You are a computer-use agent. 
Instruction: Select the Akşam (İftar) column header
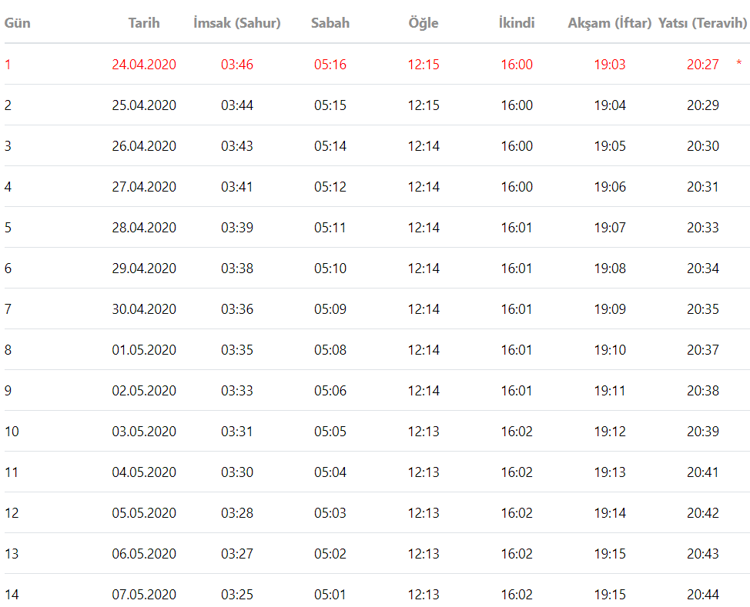[x=609, y=23]
